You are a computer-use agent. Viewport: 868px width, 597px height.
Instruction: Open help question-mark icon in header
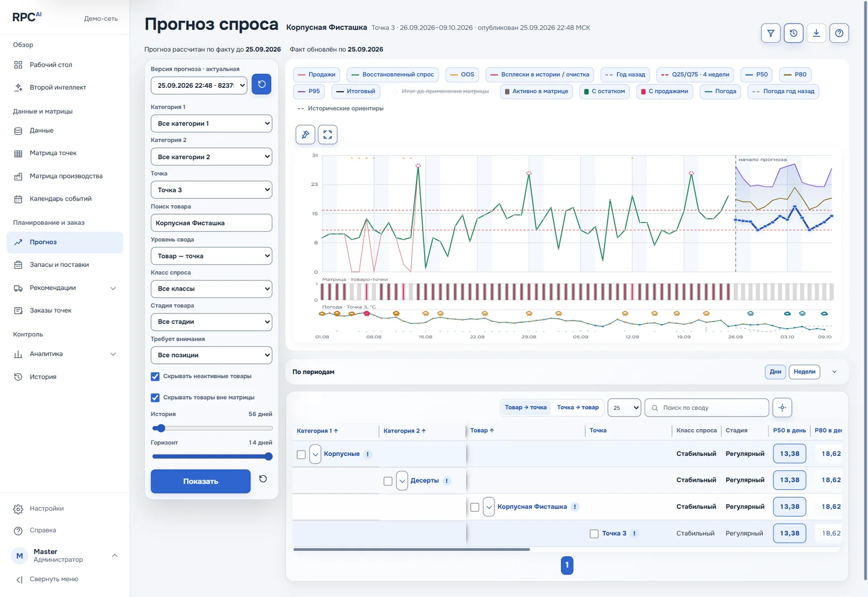[x=839, y=33]
